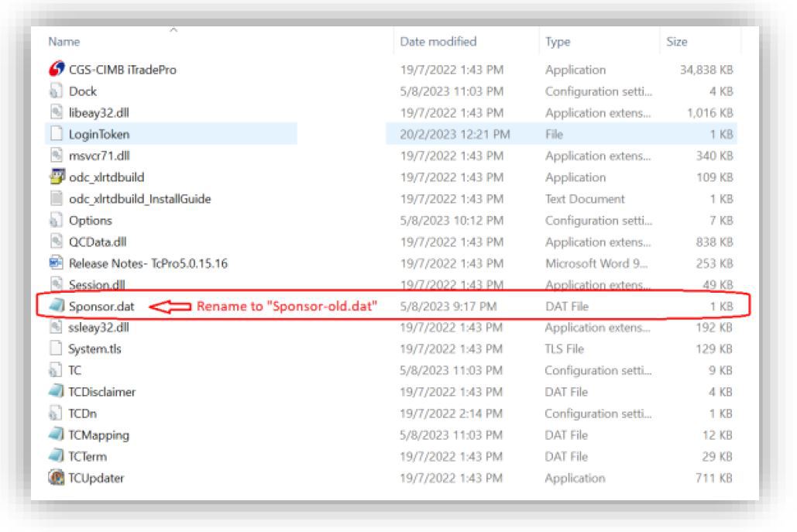Click the TCTerm DAT file name
The image size is (797, 532).
[x=87, y=456]
